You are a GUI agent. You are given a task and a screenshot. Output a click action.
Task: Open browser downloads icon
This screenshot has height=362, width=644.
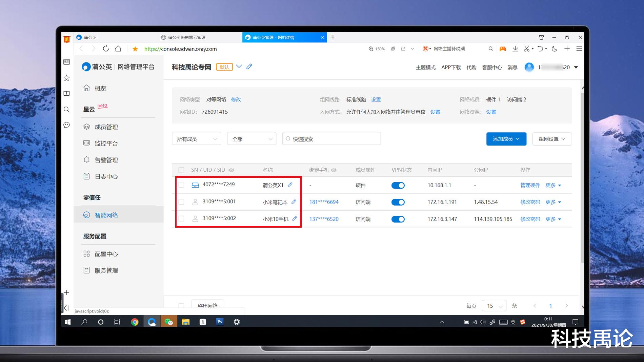tap(515, 49)
